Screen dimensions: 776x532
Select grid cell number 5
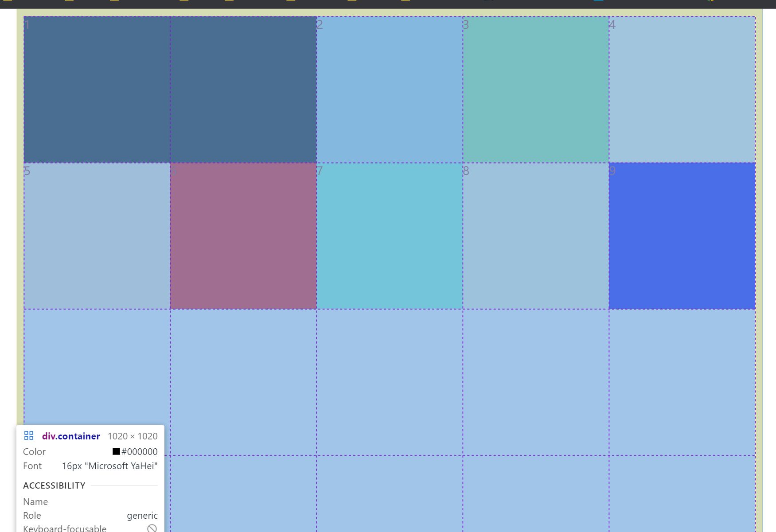(97, 236)
